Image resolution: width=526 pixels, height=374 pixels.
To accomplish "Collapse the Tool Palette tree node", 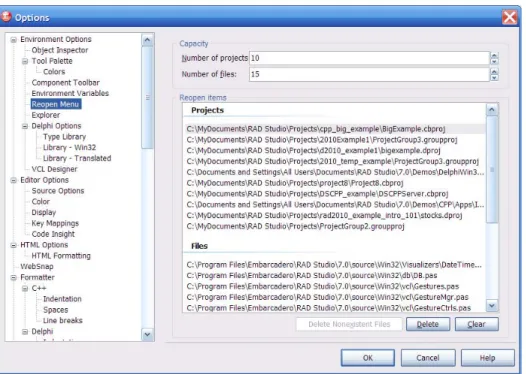I will [25, 61].
